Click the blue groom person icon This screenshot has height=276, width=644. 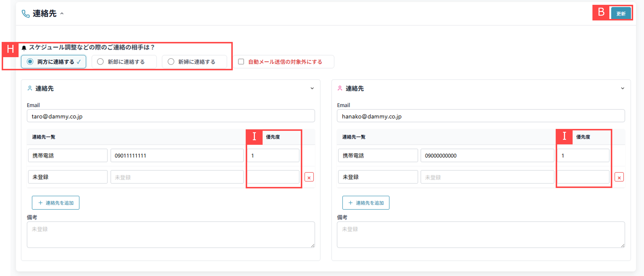[30, 88]
